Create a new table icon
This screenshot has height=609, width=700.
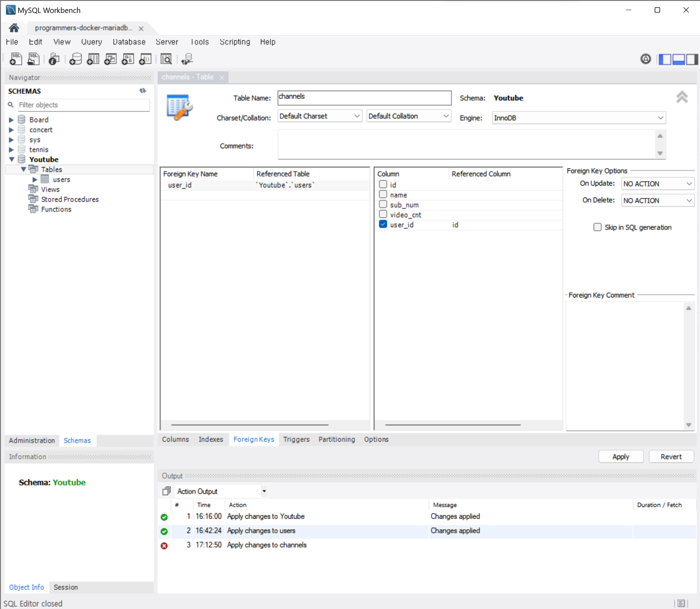[93, 59]
